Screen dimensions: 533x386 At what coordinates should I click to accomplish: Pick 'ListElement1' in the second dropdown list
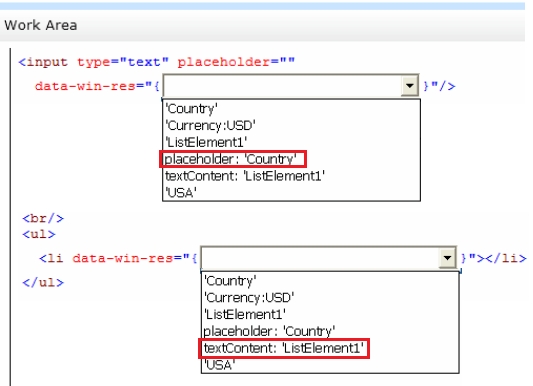pyautogui.click(x=245, y=314)
